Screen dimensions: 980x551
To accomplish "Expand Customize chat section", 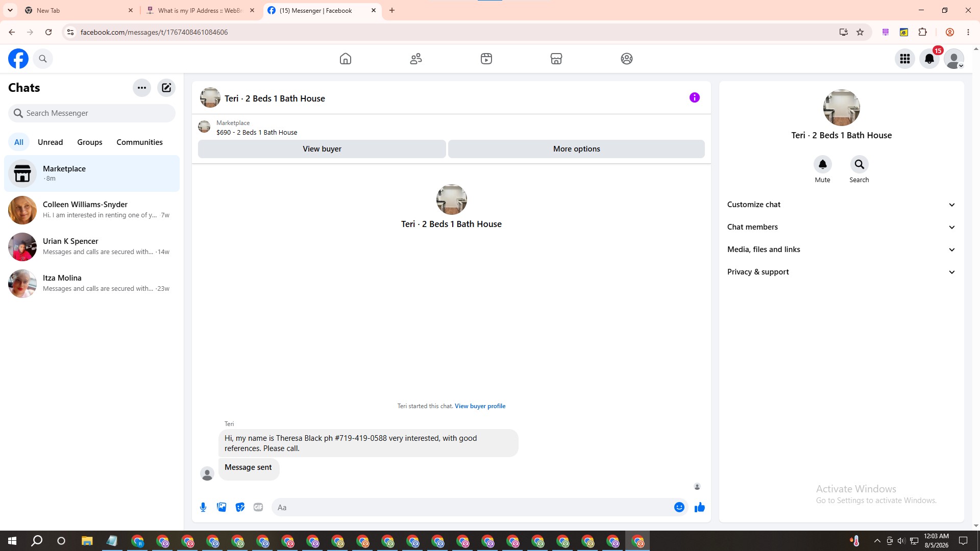I will 841,205.
